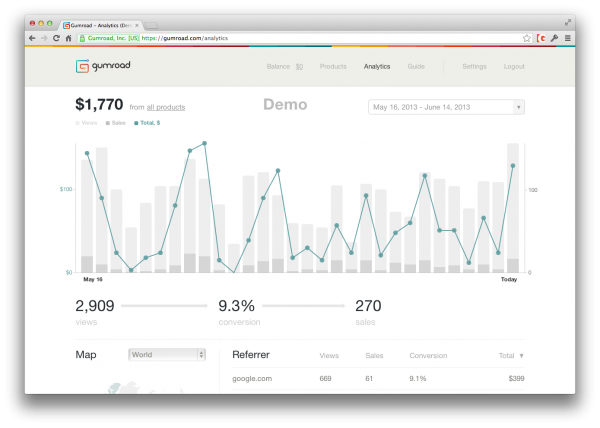Click the Gumroad logo
Image resolution: width=600 pixels, height=428 pixels.
click(103, 66)
